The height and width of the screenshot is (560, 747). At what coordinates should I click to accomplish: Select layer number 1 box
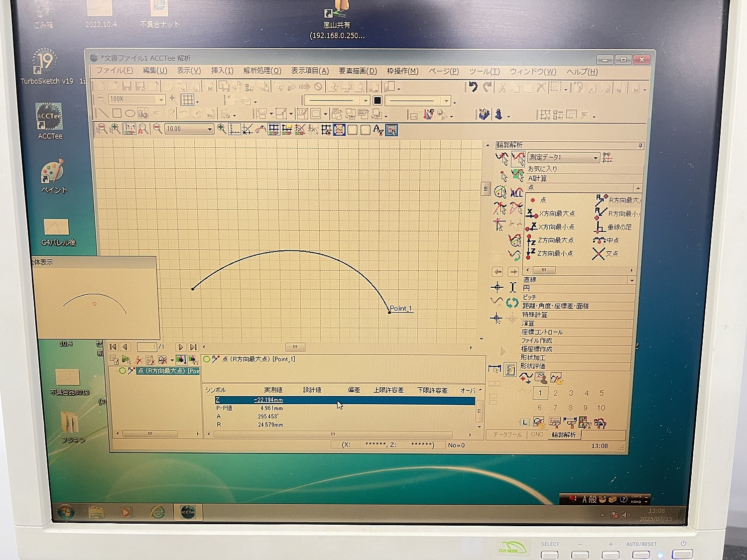point(540,393)
